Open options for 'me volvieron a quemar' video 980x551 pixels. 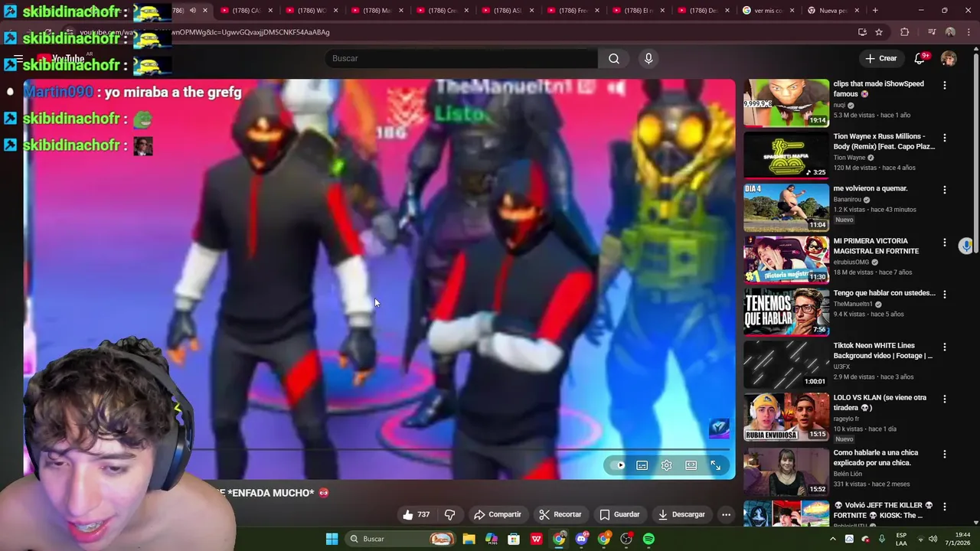point(945,190)
